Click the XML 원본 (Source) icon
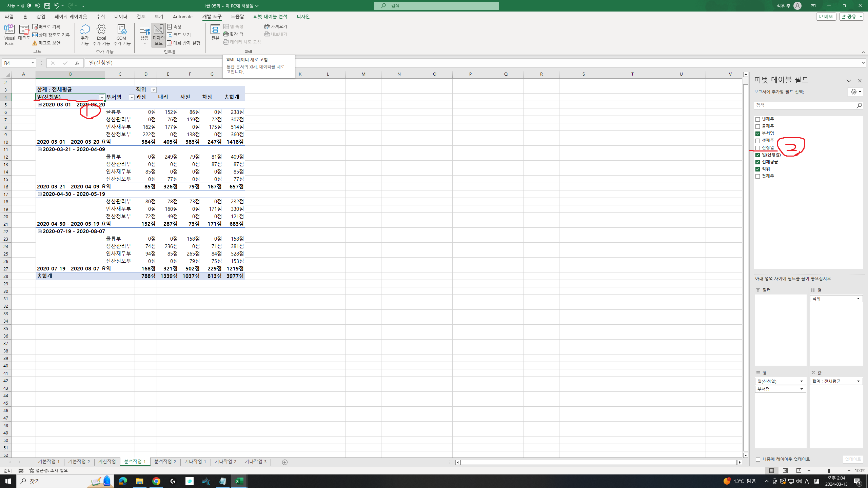 pos(215,33)
